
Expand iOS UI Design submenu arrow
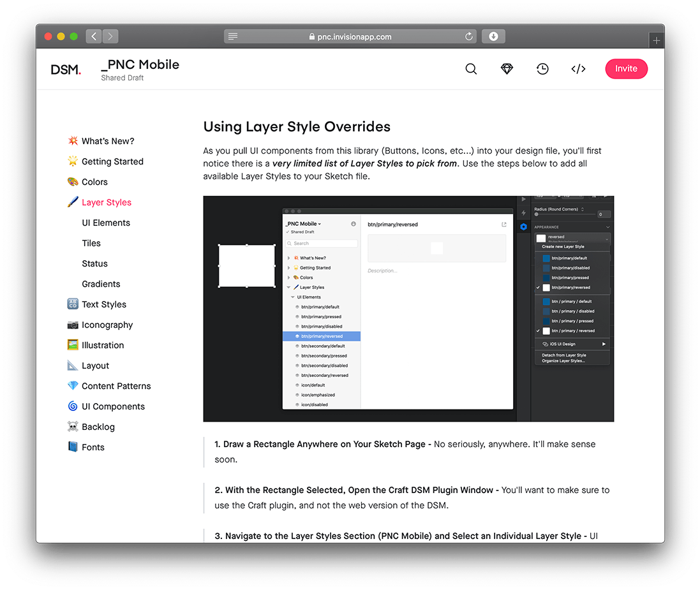(604, 344)
